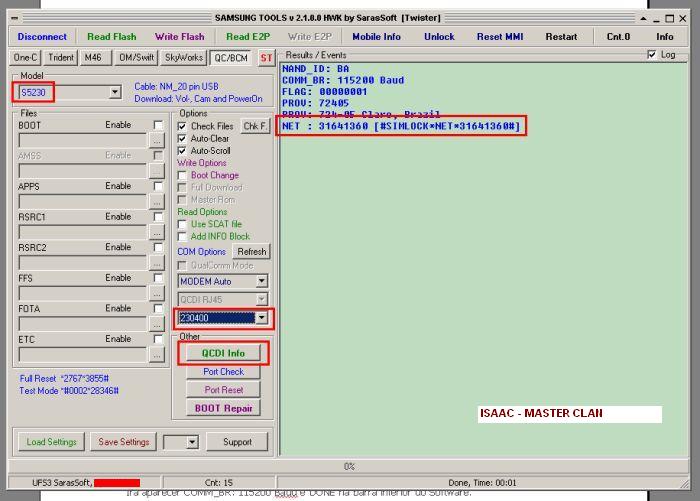Switch to the OM/Swift tab
This screenshot has height=501, width=700.
136,58
